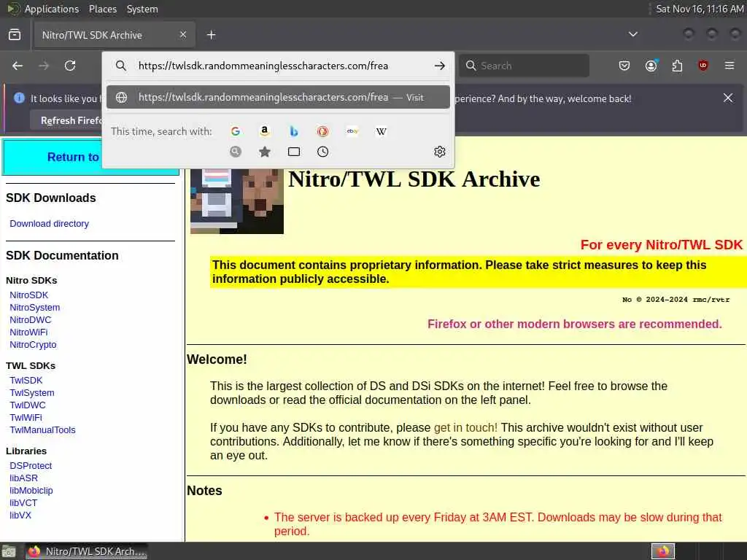The width and height of the screenshot is (747, 560).
Task: Open the NitroSystem link
Action: pyautogui.click(x=35, y=308)
